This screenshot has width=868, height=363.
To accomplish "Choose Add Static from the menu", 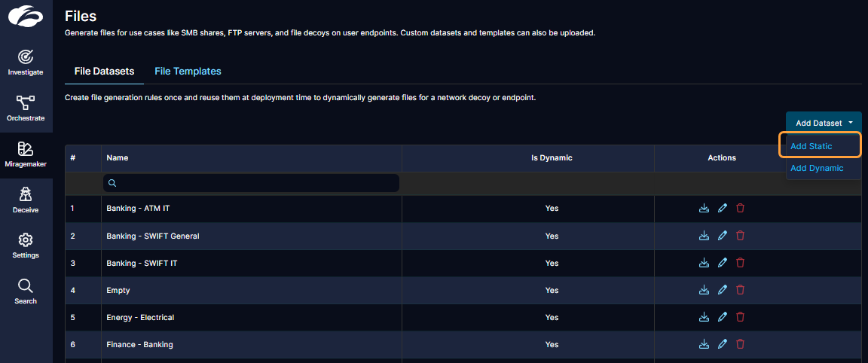I will coord(811,145).
